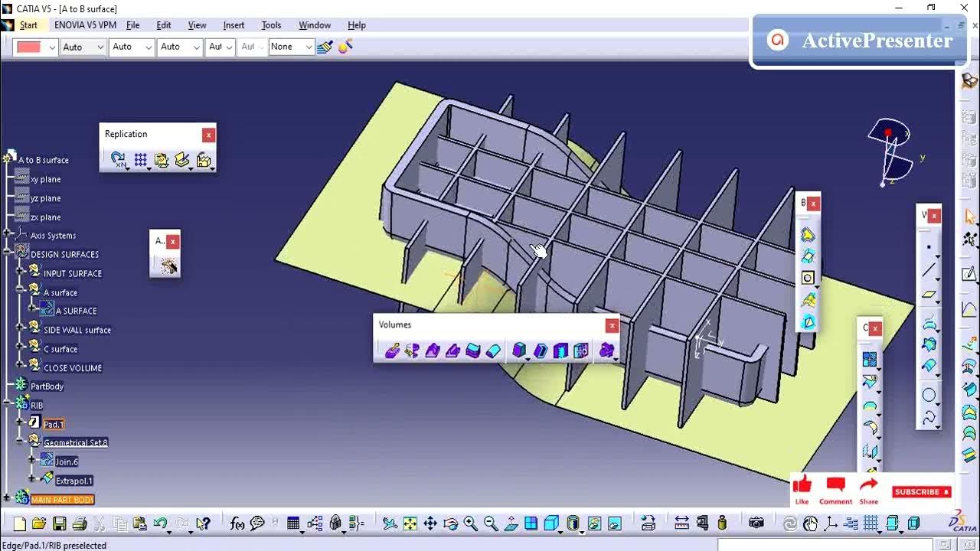
Task: Select the Pan view icon
Action: point(430,523)
